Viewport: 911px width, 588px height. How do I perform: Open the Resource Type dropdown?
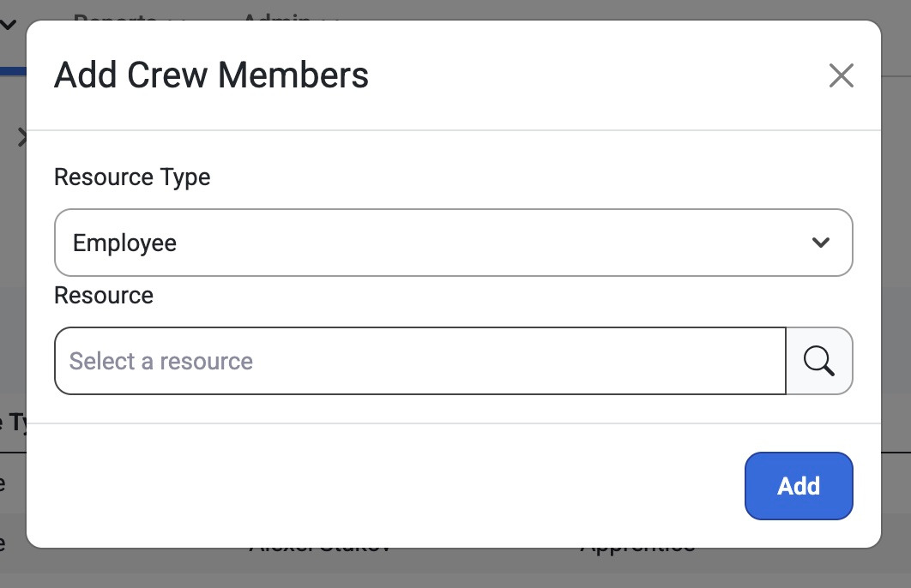point(453,243)
